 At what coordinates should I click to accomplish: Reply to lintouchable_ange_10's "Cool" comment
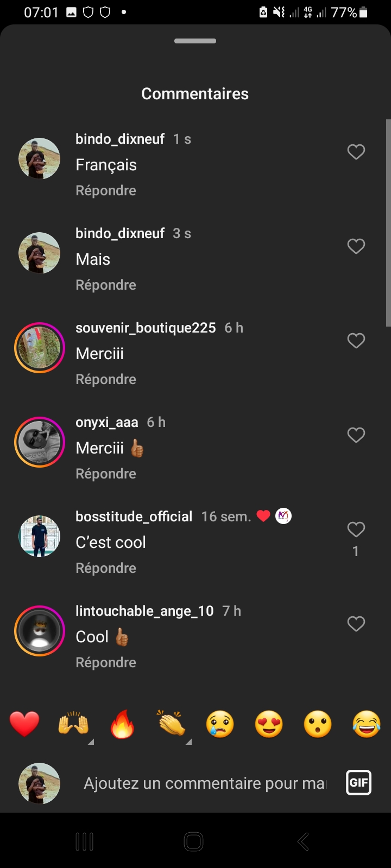(106, 662)
